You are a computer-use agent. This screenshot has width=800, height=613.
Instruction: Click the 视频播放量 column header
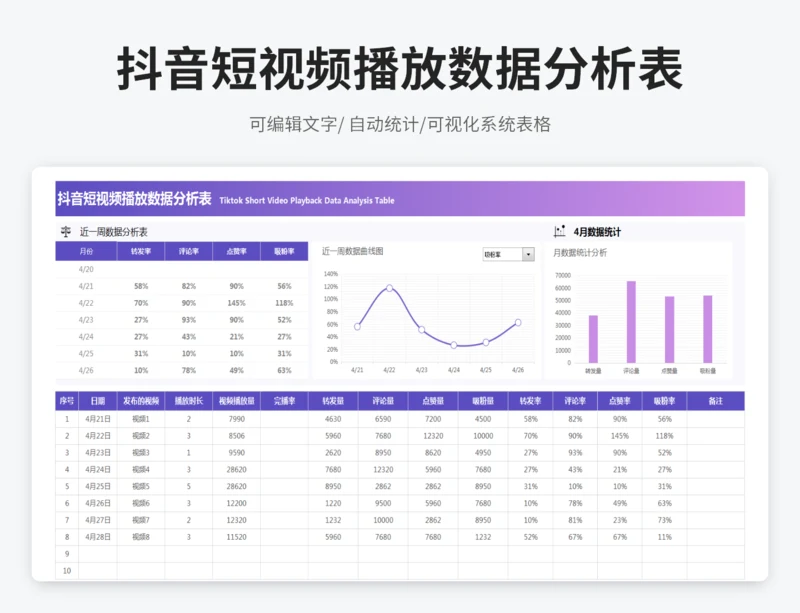pyautogui.click(x=236, y=401)
